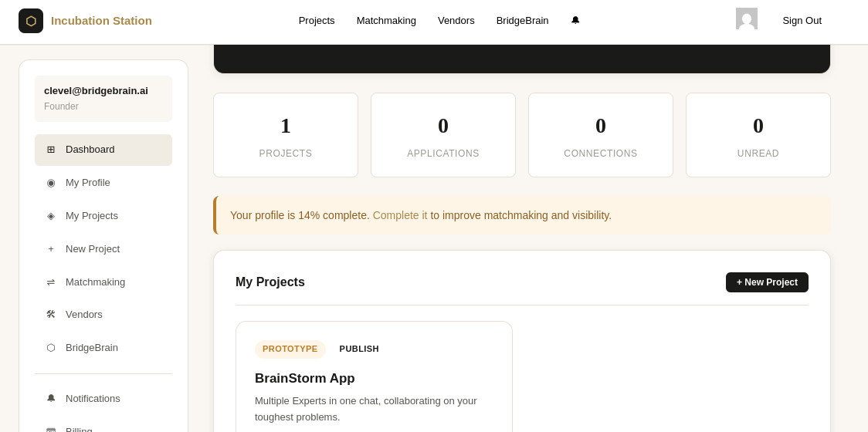Go to Vendors in the top navigation

click(x=456, y=21)
